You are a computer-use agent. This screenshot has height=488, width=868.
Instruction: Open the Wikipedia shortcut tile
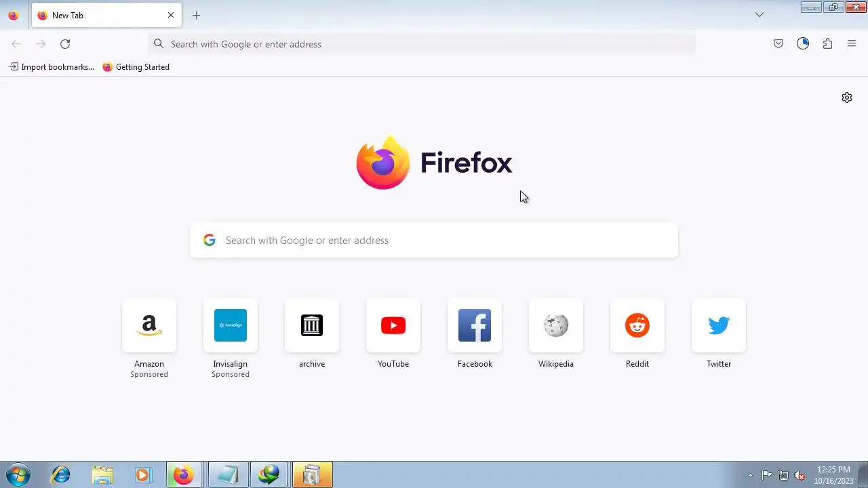point(556,325)
